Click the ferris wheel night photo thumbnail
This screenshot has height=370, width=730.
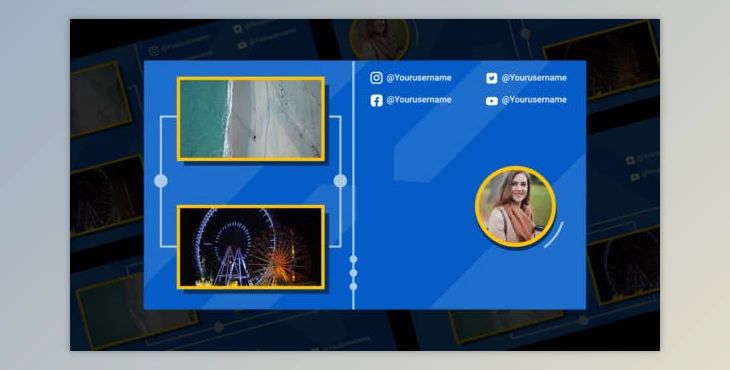point(251,247)
